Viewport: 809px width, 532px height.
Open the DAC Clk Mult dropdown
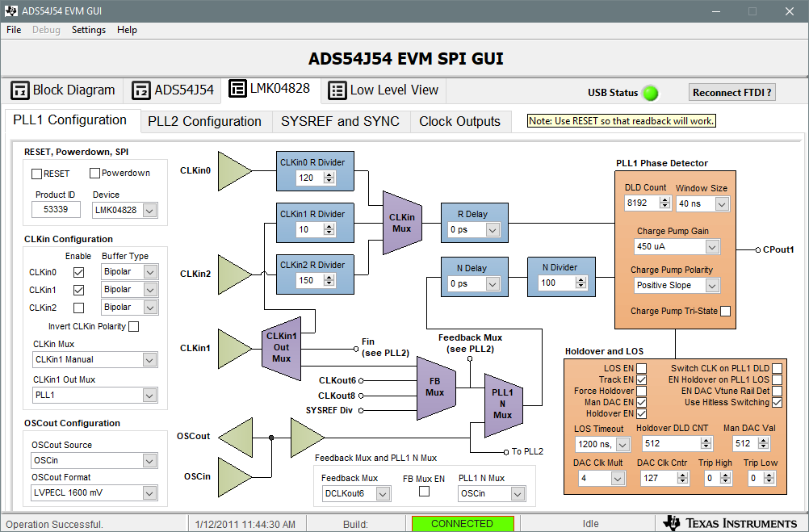[618, 479]
